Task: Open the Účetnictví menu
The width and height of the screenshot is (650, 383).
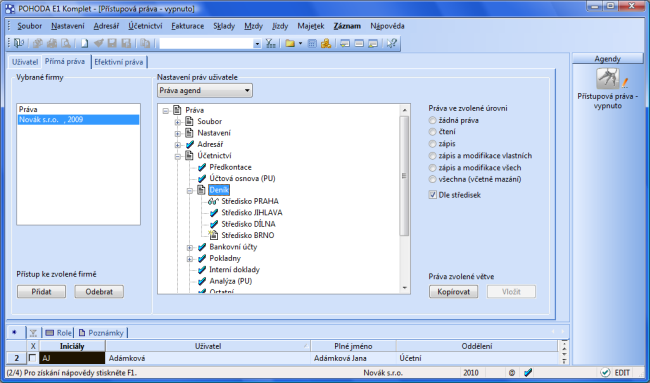Action: [x=145, y=26]
